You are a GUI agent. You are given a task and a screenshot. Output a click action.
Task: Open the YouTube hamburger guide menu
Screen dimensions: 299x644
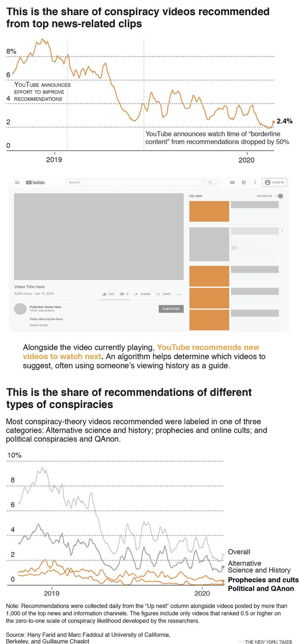tap(17, 183)
